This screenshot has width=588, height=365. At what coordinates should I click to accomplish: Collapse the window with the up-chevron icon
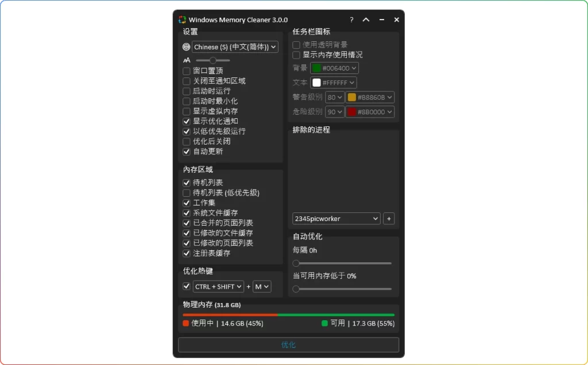366,20
